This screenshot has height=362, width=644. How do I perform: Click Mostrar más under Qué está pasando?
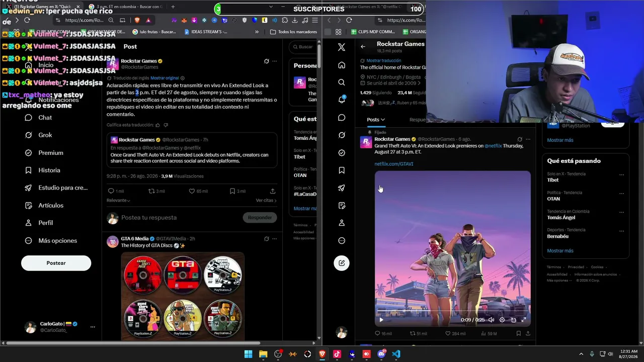point(560,251)
